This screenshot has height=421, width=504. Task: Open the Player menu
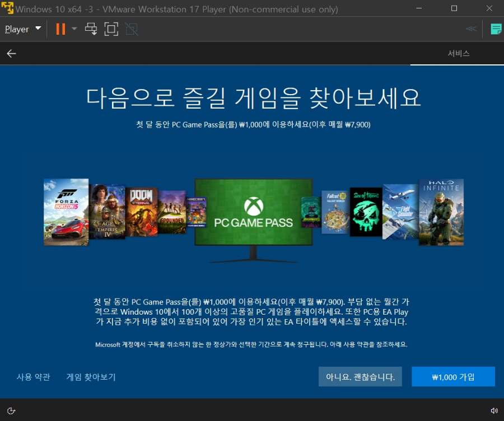(x=23, y=29)
